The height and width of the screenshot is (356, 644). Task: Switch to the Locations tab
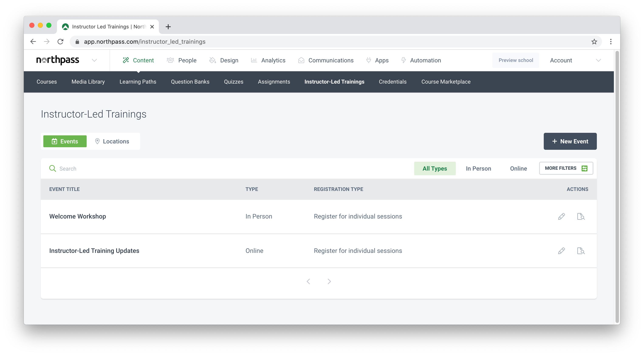[112, 141]
